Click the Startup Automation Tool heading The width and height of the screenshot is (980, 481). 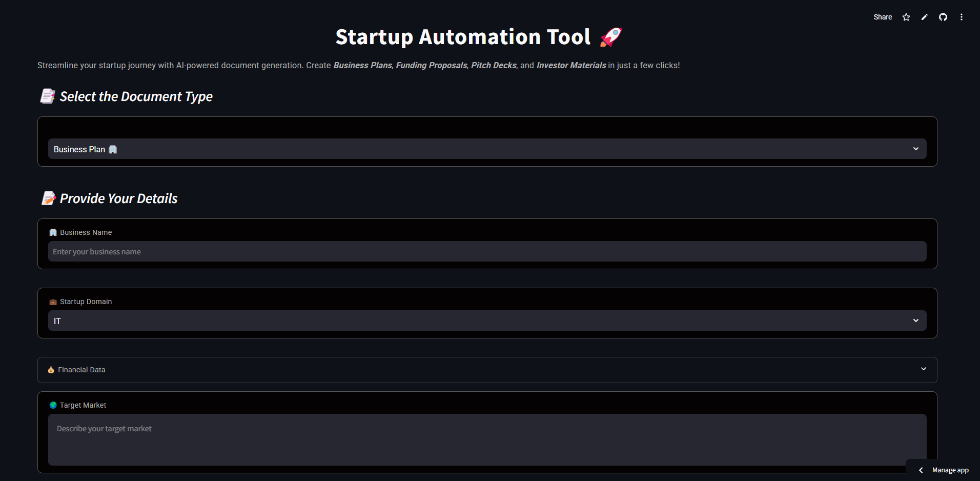click(463, 37)
